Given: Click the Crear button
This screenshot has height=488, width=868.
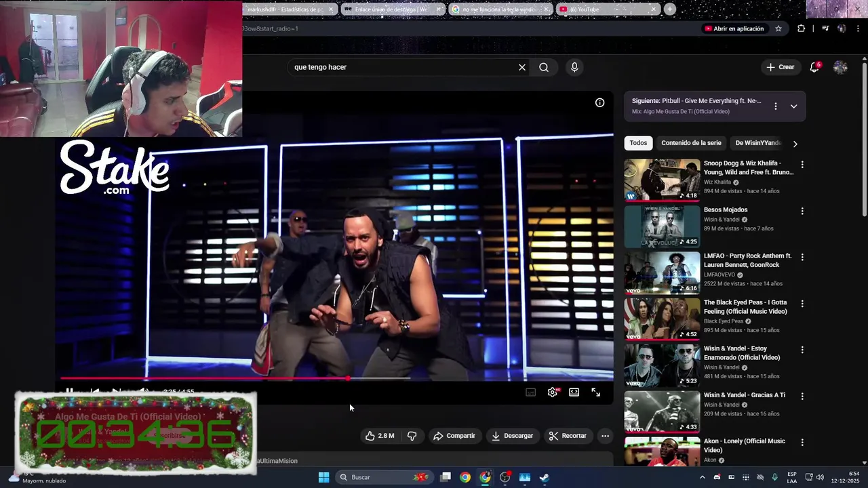Looking at the screenshot, I should pyautogui.click(x=780, y=67).
